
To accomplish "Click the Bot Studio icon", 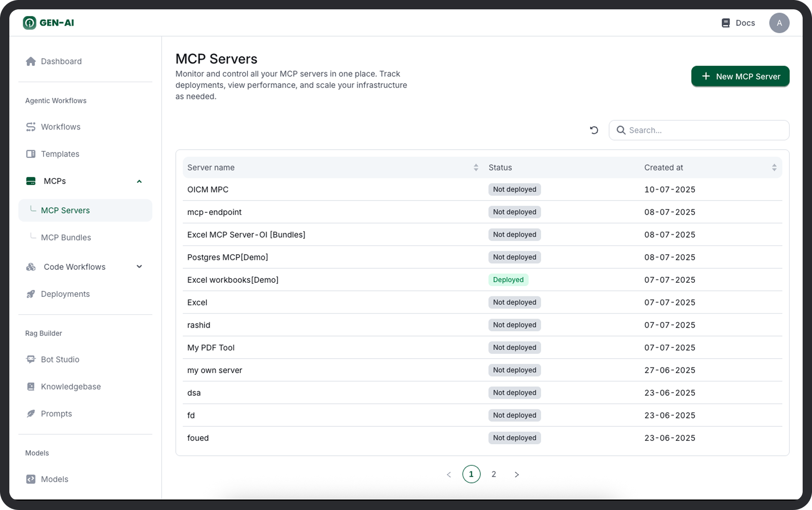I will pos(31,359).
